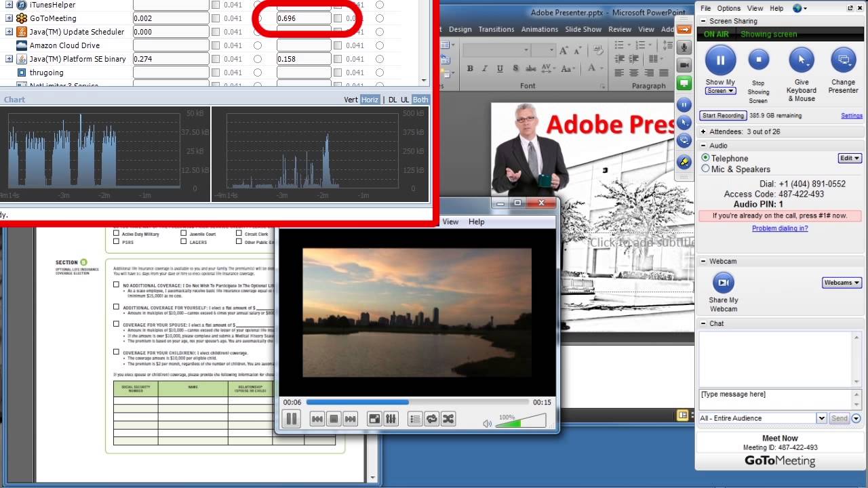Click the Start Recording button
The image size is (868, 488).
pyautogui.click(x=723, y=116)
